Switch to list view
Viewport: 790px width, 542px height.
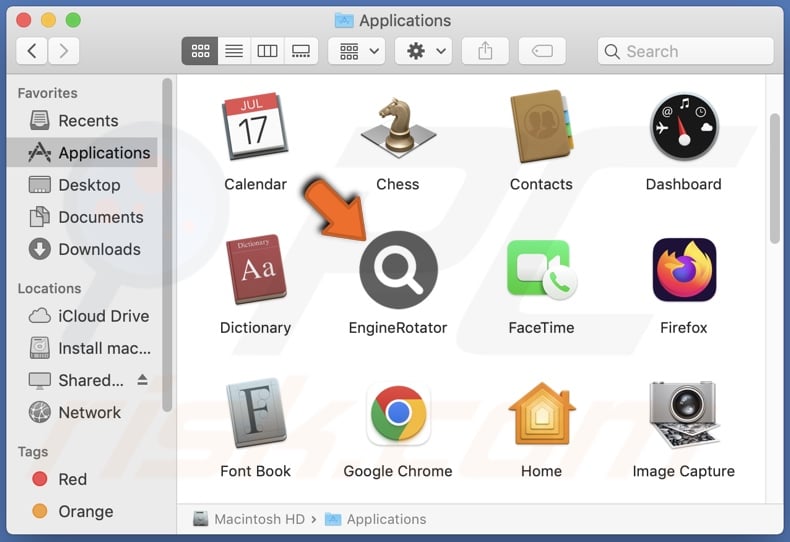click(234, 51)
